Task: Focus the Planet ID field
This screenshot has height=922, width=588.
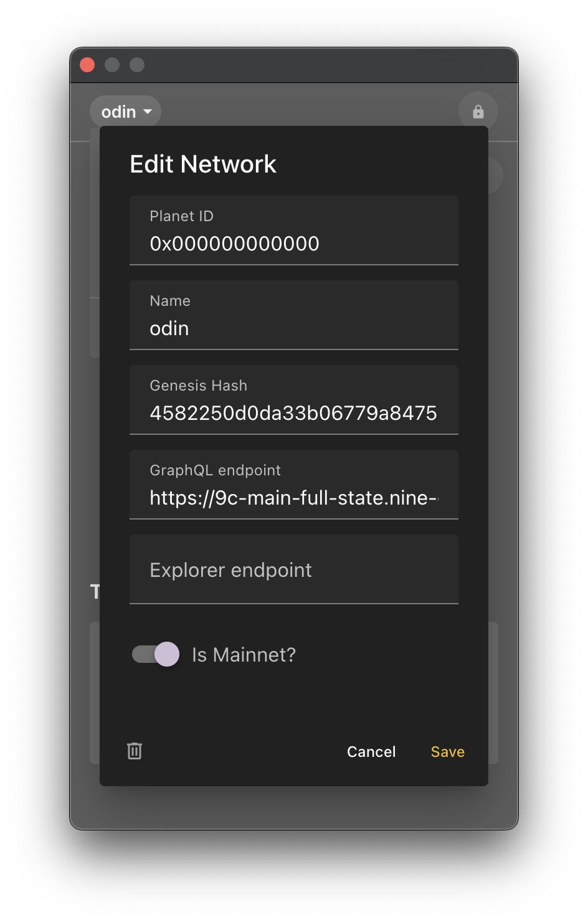Action: [x=293, y=243]
